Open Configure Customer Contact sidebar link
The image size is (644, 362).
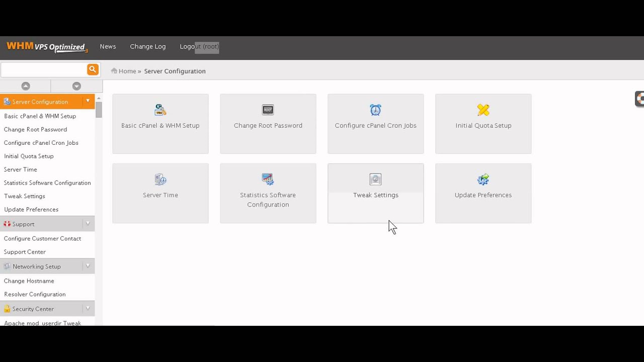point(42,238)
